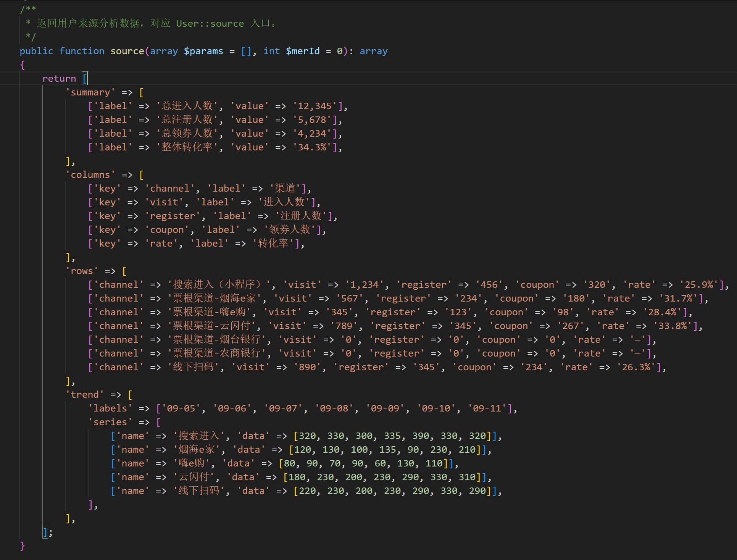The width and height of the screenshot is (737, 560).
Task: Click the column label '注册人数' in columns
Action: pos(301,216)
